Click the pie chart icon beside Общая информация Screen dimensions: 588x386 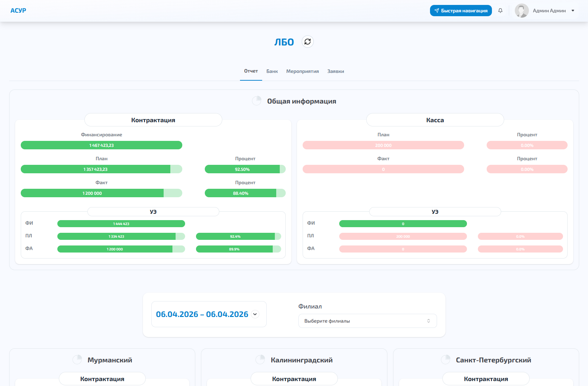click(257, 101)
